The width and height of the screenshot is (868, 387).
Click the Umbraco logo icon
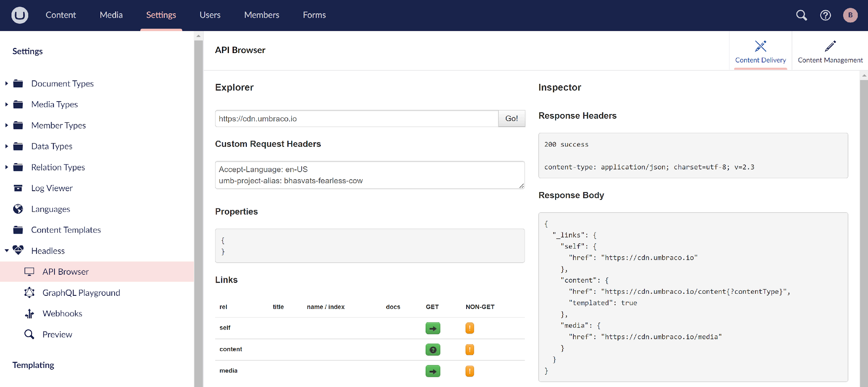20,15
